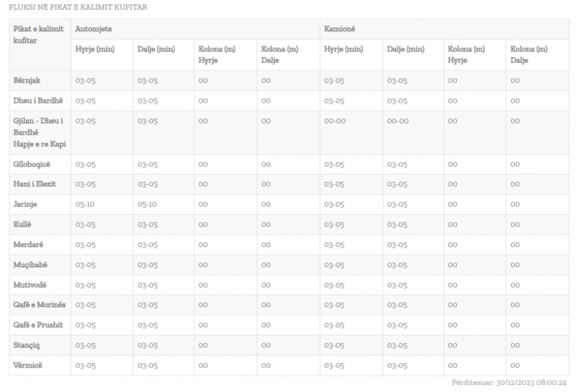
Task: Select the Jarinje row label
Action: [x=26, y=204]
